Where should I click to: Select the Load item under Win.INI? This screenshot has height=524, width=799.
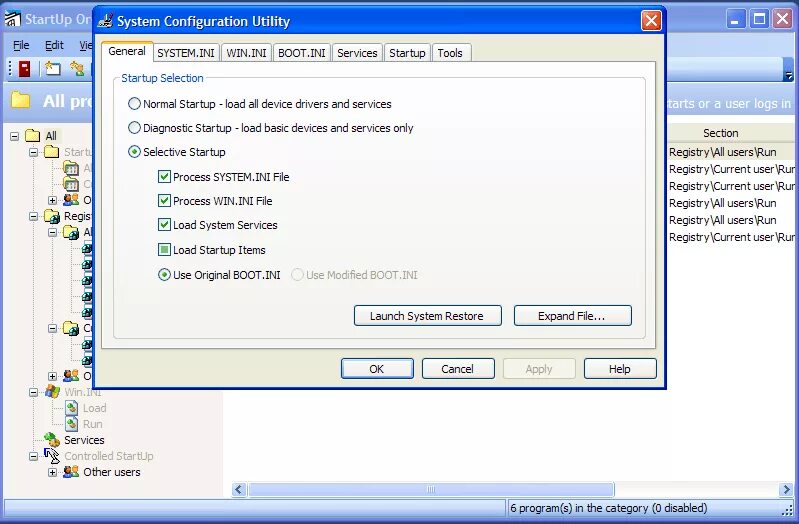[x=94, y=408]
